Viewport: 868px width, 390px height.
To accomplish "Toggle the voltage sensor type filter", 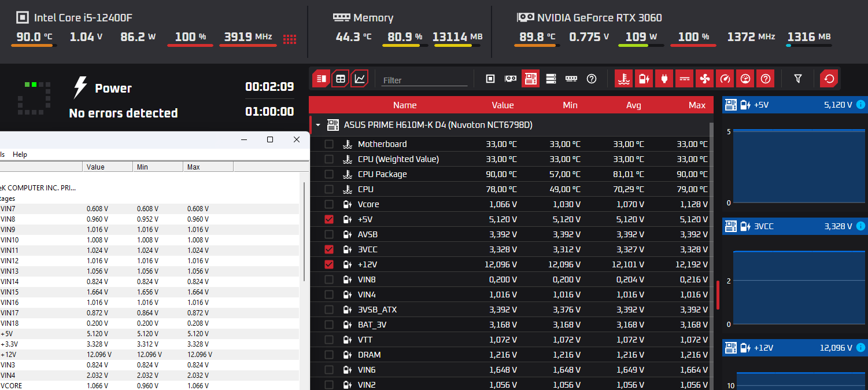I will click(644, 79).
